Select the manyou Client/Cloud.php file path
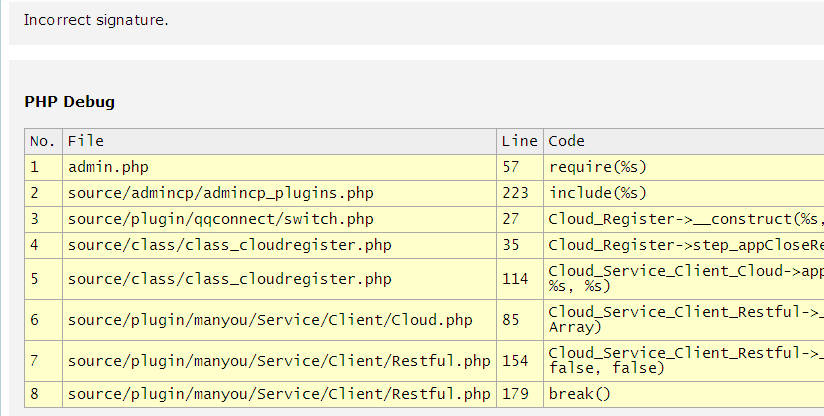824x416 pixels. [270, 320]
